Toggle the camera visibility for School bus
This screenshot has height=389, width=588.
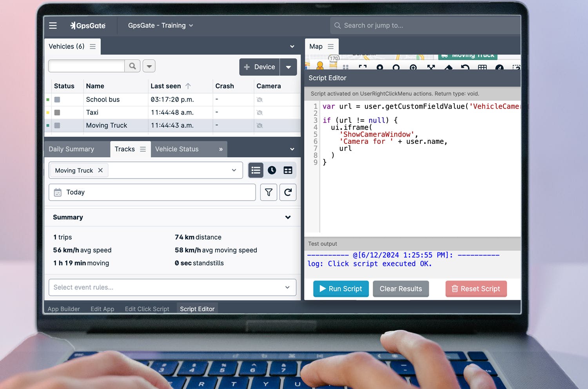coord(260,100)
